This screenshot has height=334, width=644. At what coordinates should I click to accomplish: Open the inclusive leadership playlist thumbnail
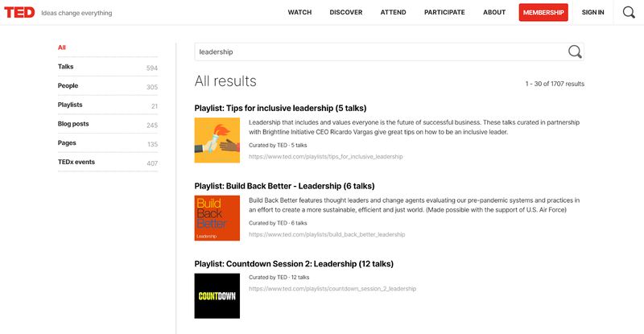[217, 140]
